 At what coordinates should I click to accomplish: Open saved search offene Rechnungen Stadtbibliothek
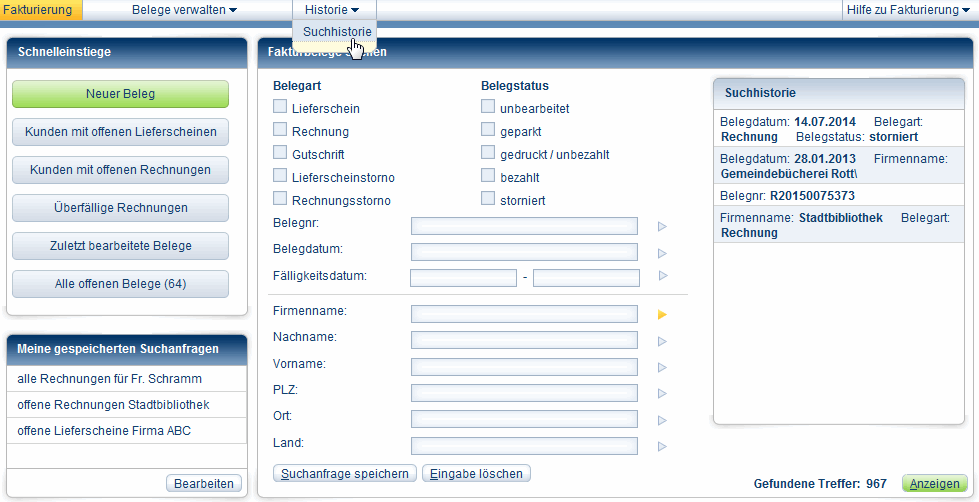point(113,405)
